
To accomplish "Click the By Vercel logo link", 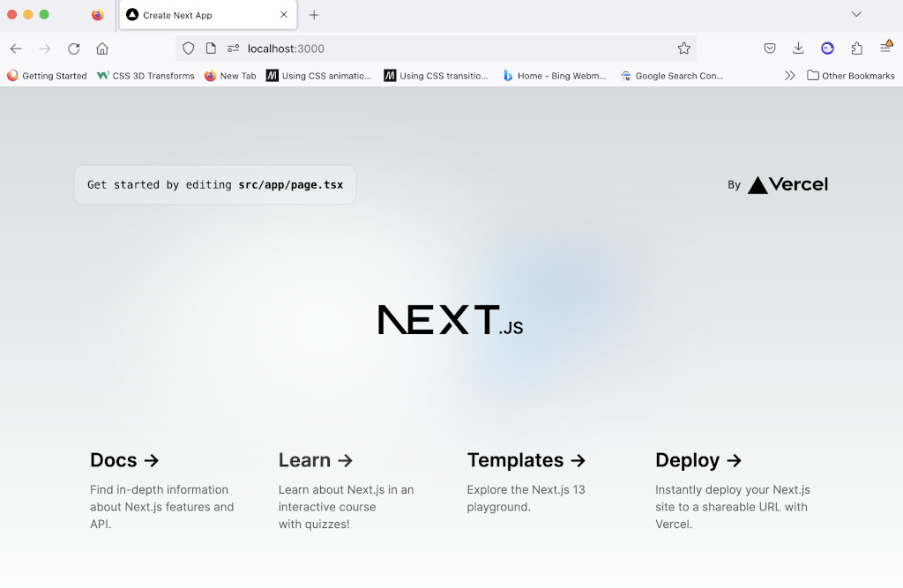I will pos(778,185).
